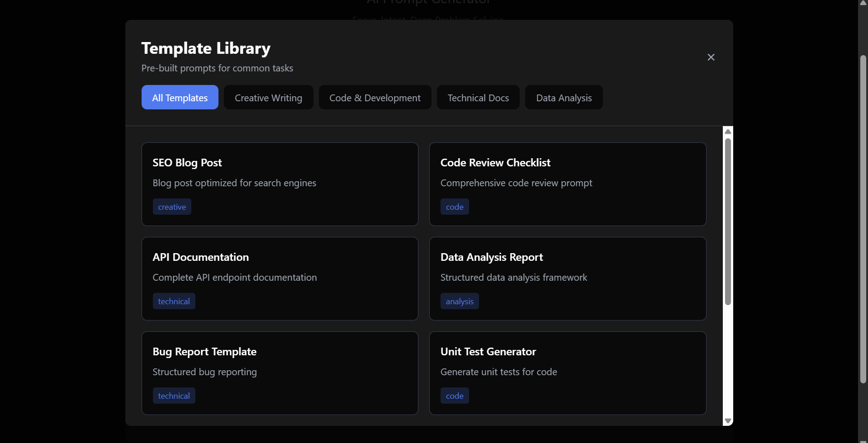Open the SEO Blog Post template
868x443 pixels.
[x=280, y=184]
